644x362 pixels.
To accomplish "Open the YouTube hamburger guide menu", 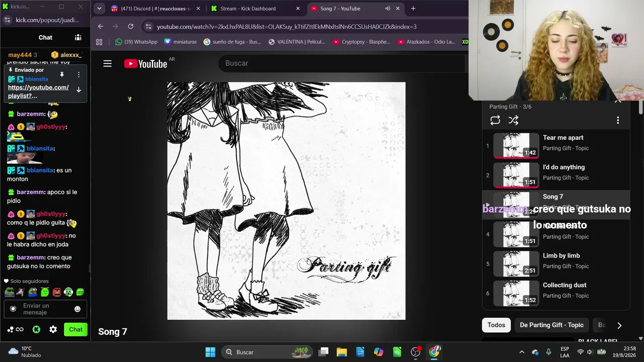I will pos(107,63).
